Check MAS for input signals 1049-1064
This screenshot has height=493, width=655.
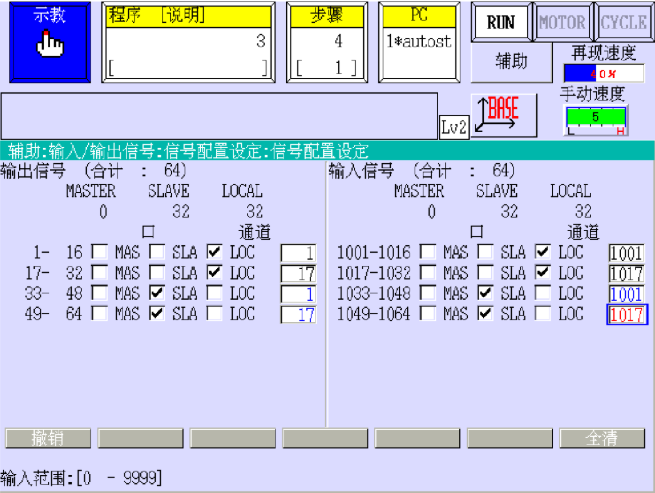click(428, 313)
